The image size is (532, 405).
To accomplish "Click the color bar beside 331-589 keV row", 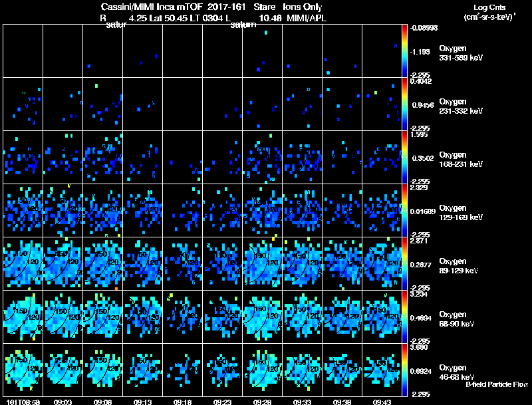I will click(x=404, y=51).
